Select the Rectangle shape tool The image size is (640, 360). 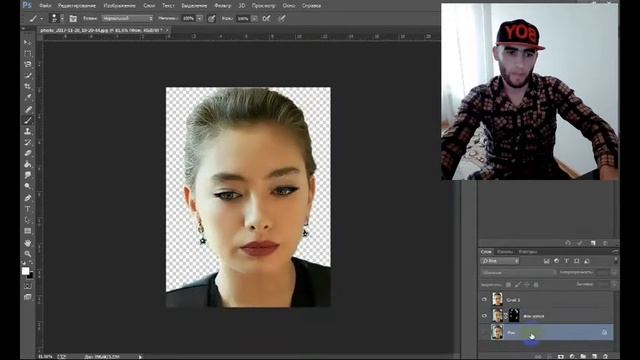tap(28, 231)
